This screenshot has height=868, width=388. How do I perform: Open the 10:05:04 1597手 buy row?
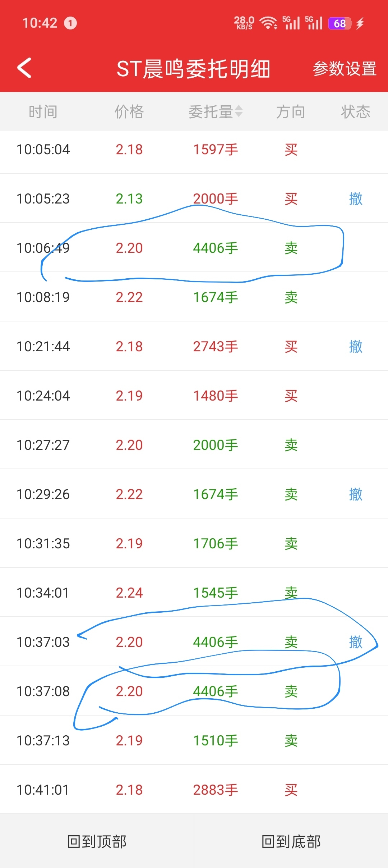coord(194,150)
